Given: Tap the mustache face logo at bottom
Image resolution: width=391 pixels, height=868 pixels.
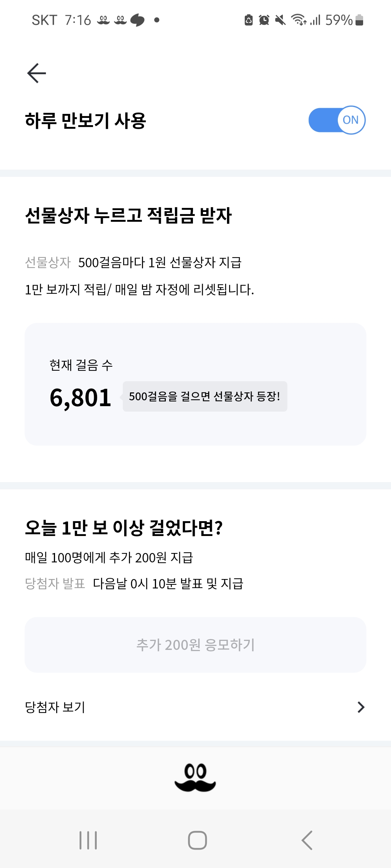Looking at the screenshot, I should (x=195, y=778).
